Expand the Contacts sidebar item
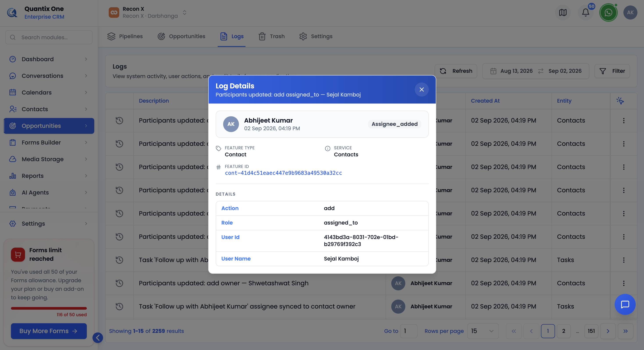644x350 pixels. tap(49, 109)
